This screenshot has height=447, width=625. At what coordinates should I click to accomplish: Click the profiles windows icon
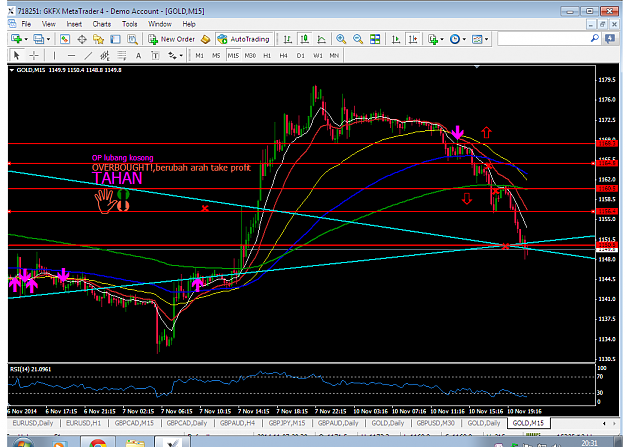click(38, 39)
